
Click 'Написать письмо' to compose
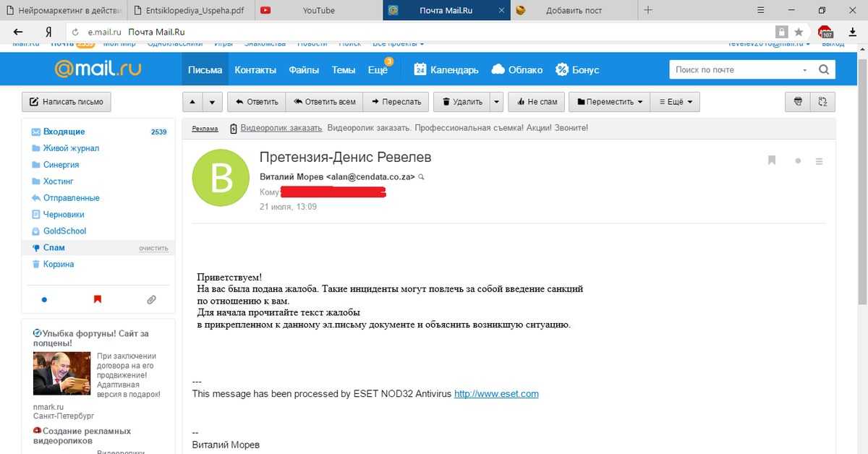pyautogui.click(x=67, y=102)
